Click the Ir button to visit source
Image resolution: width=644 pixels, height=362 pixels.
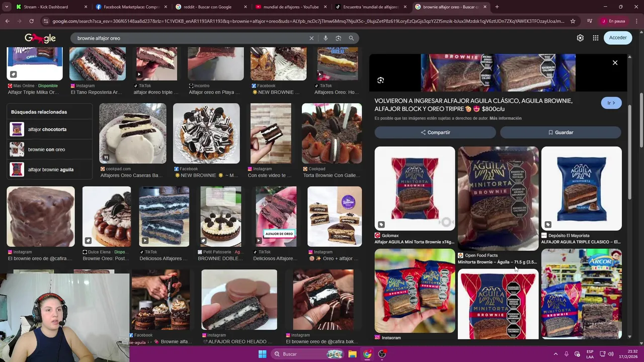(x=611, y=103)
